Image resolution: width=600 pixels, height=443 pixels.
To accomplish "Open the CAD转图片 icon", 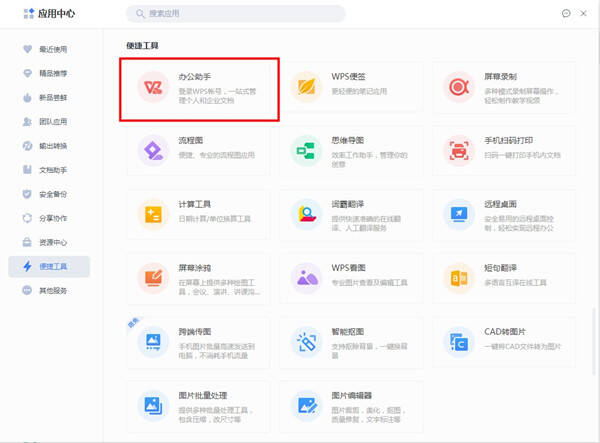I will pos(459,342).
